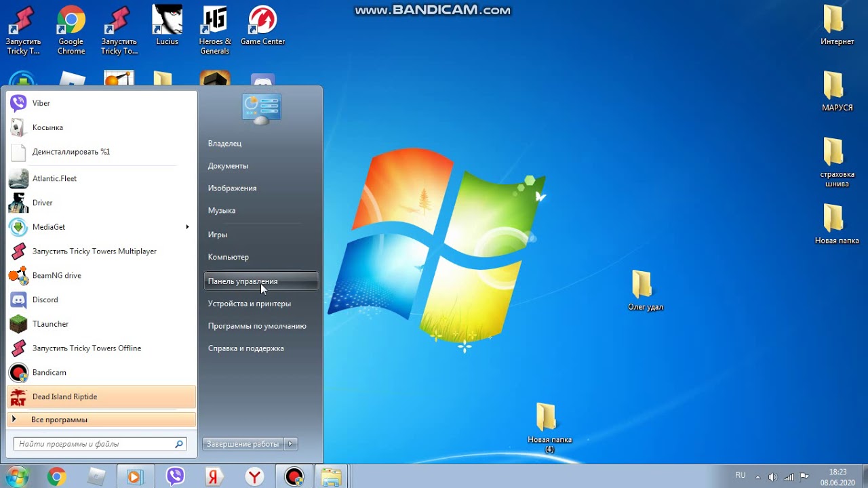Open Yandex Browser Y icon in taskbar
The image size is (868, 488).
tap(254, 477)
